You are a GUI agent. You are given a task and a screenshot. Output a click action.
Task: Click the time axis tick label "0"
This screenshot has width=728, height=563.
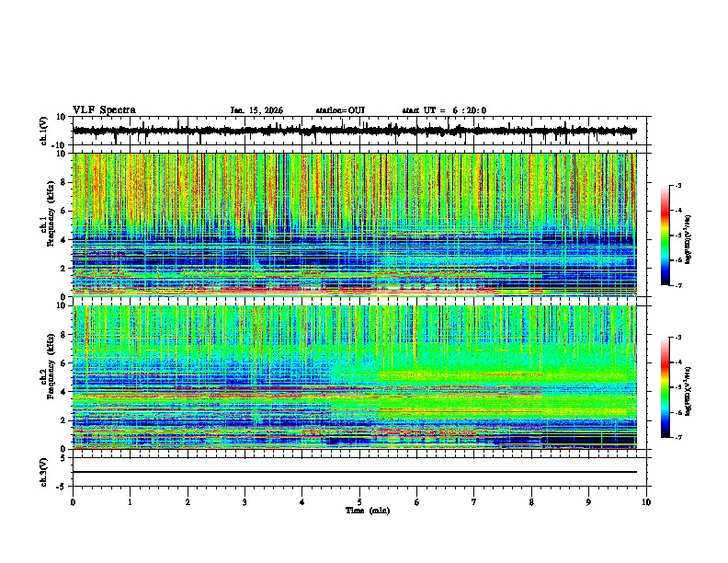(x=73, y=502)
